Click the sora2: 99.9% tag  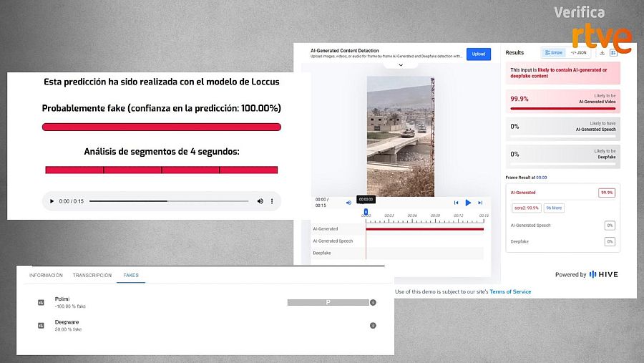pos(526,208)
